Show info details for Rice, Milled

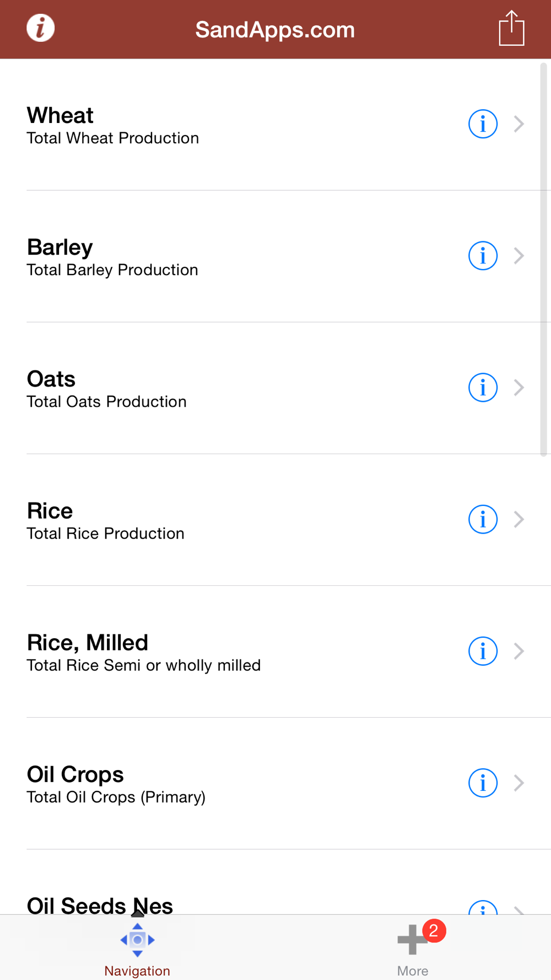click(x=483, y=651)
